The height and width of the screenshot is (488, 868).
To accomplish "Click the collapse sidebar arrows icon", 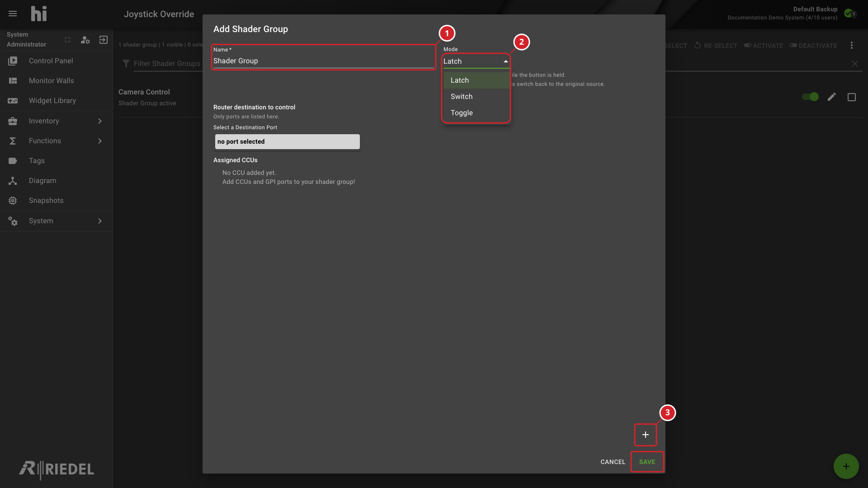I will click(67, 40).
